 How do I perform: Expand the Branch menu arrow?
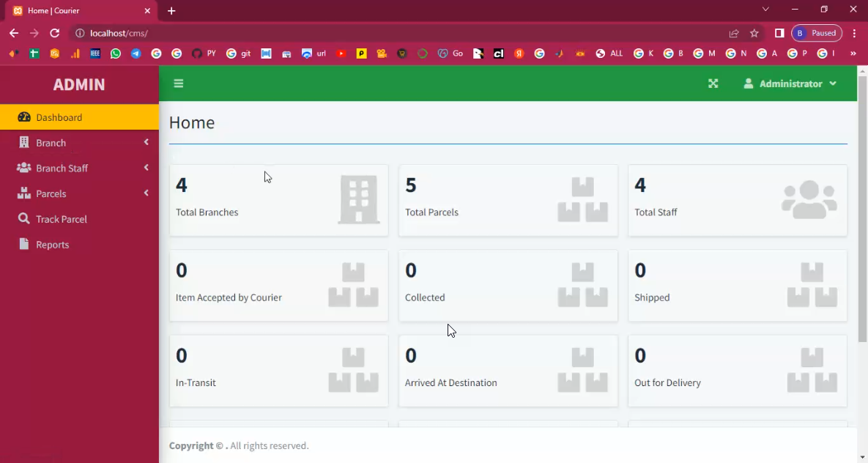(x=146, y=142)
